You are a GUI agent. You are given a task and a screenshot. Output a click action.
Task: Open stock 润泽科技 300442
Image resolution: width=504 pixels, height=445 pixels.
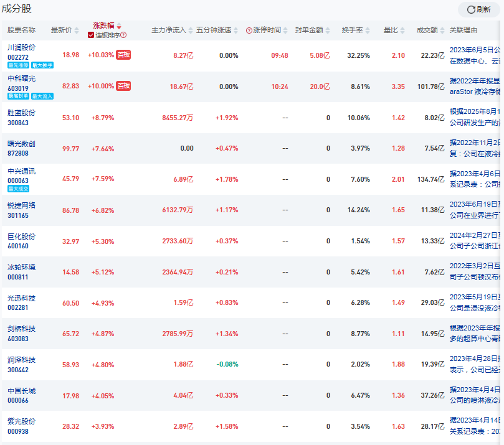pyautogui.click(x=21, y=365)
